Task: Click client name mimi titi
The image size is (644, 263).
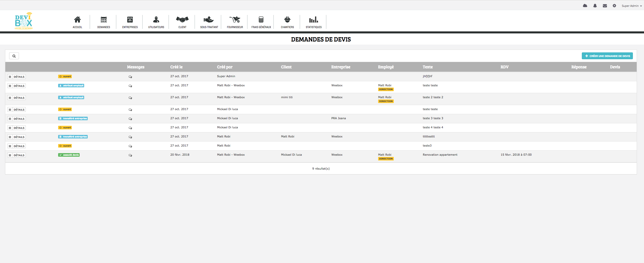Action: pyautogui.click(x=287, y=97)
